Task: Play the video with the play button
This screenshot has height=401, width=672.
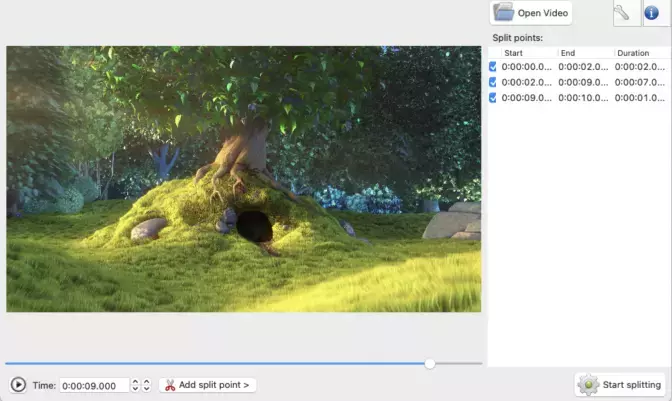Action: (18, 385)
